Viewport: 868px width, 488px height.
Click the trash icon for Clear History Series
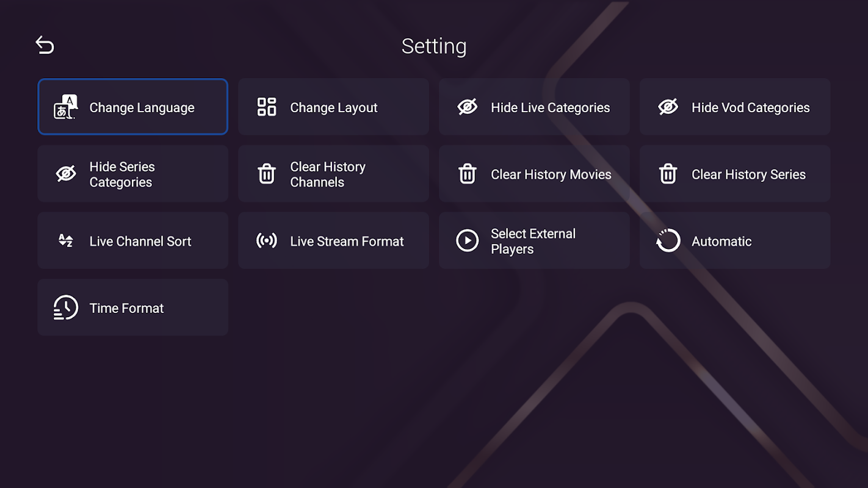coord(668,174)
